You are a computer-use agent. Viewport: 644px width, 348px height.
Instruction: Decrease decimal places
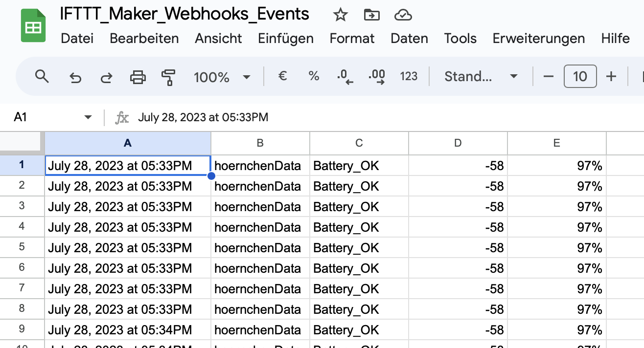click(345, 77)
